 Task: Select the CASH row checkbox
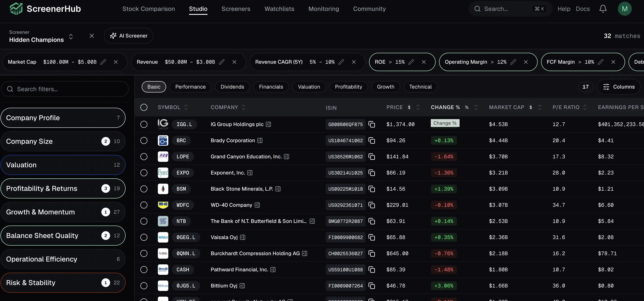tap(144, 269)
